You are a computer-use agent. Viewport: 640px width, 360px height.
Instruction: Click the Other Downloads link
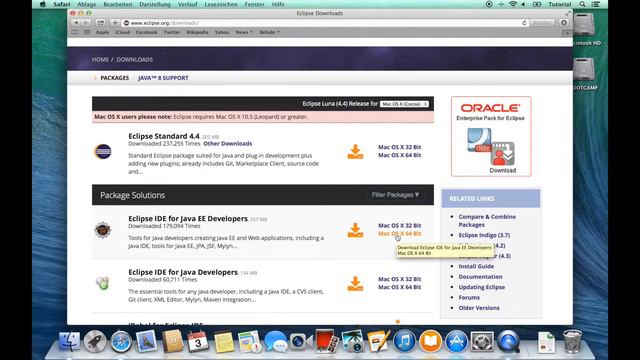[228, 144]
